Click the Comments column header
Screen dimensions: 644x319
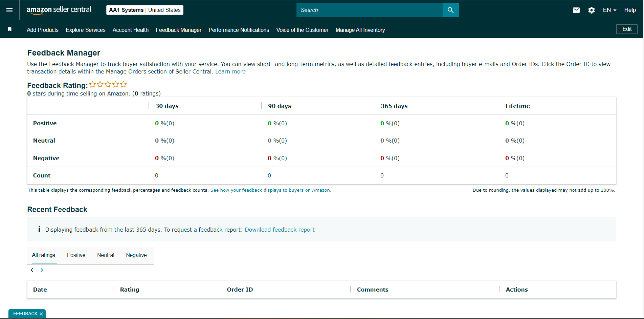(x=373, y=290)
